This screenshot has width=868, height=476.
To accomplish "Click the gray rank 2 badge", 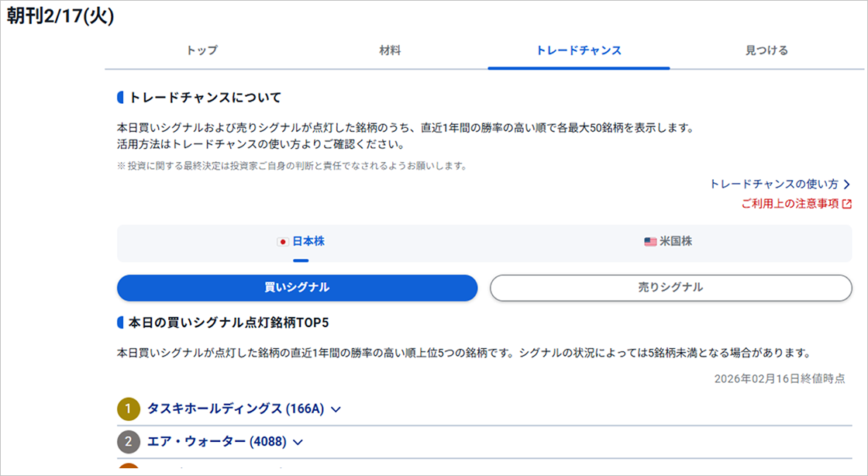I will (x=129, y=442).
